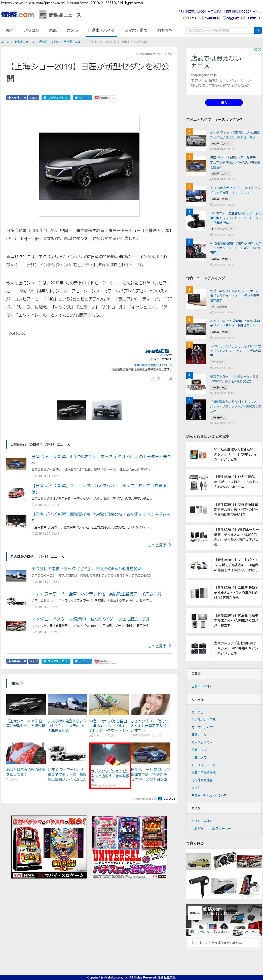The image size is (263, 980).
Task: Save to Pocket using the button under the headline
Action: [102, 98]
